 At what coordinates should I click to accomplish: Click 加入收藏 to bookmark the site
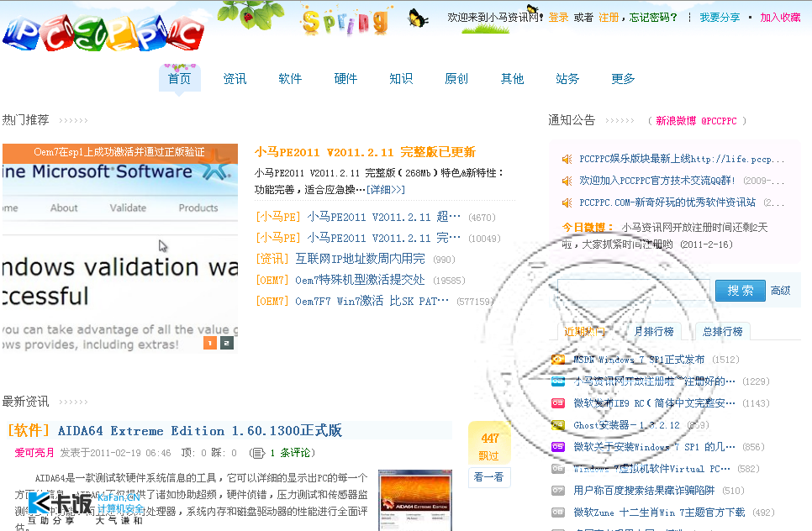click(x=780, y=18)
